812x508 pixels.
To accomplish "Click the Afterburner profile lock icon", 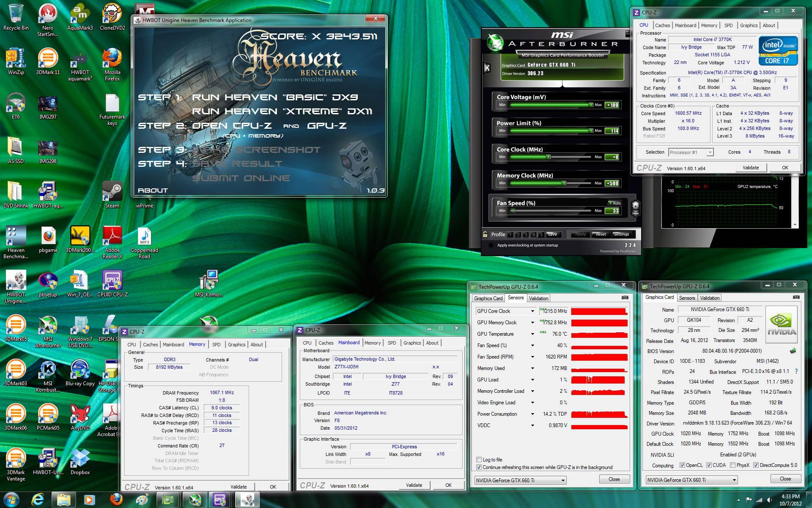I will 485,234.
